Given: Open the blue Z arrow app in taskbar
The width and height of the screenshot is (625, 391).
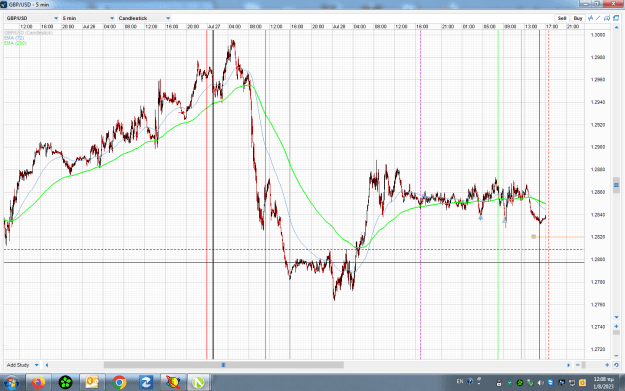Looking at the screenshot, I should click(x=146, y=383).
